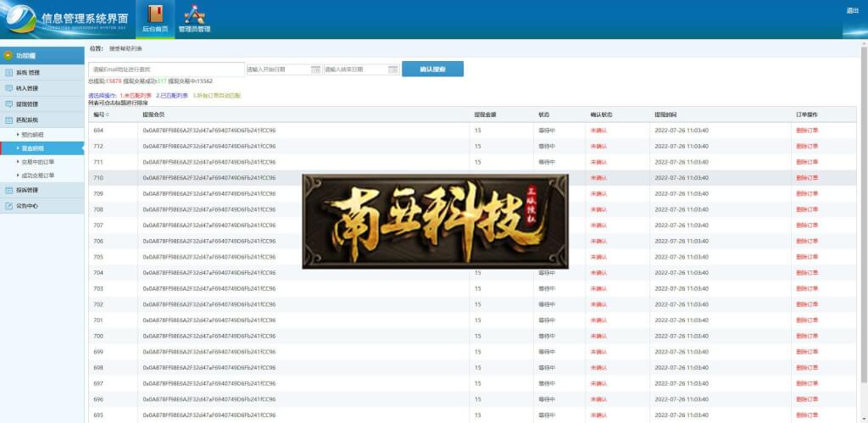Open the 管理员管理 icon in header
Screen dimensions: 868x423
click(194, 19)
